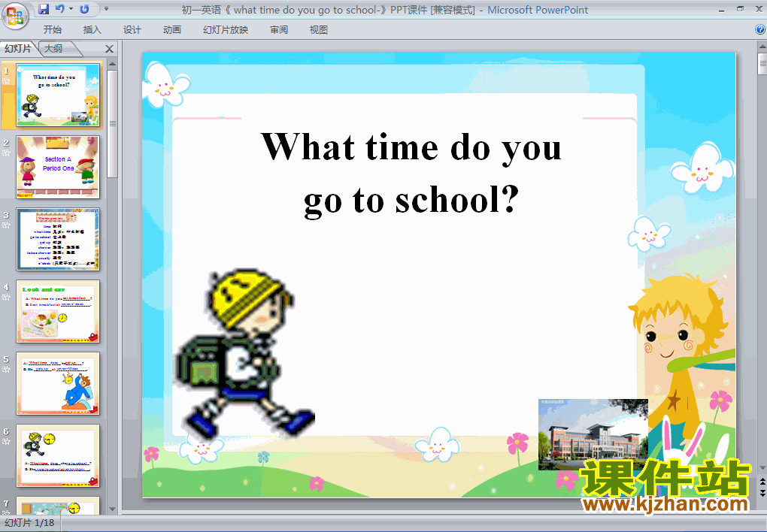This screenshot has width=767, height=532.
Task: Switch to the 幻灯片 pane tab
Action: [x=18, y=48]
